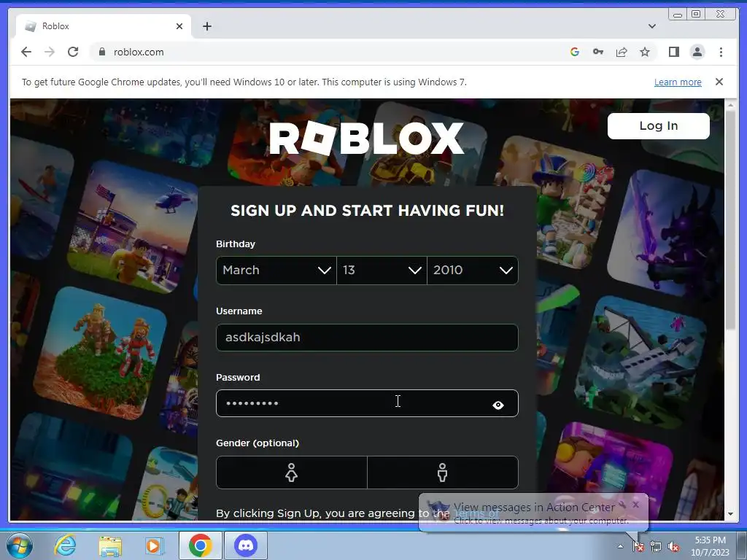Viewport: 747px width, 560px height.
Task: Reload the Roblox page
Action: (73, 52)
